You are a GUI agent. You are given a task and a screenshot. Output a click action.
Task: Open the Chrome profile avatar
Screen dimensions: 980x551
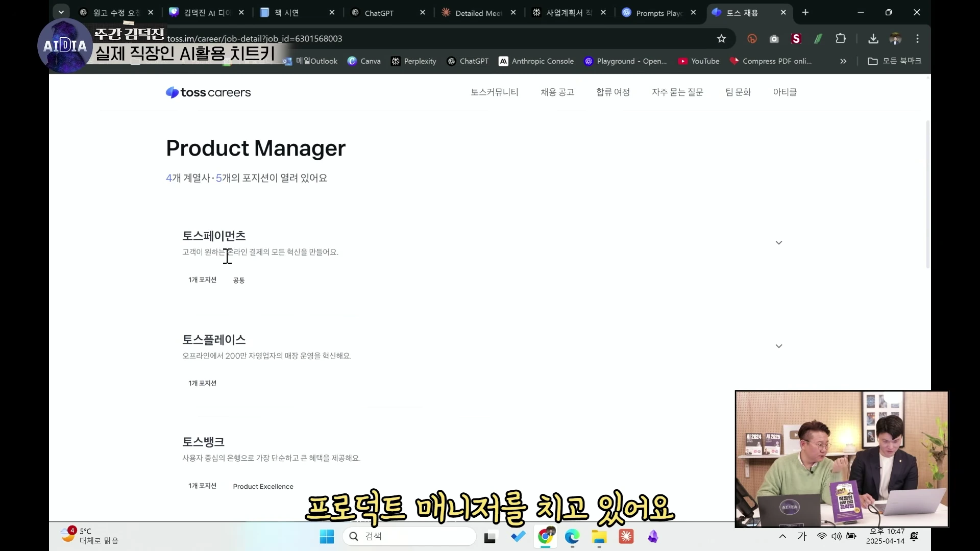coord(895,39)
